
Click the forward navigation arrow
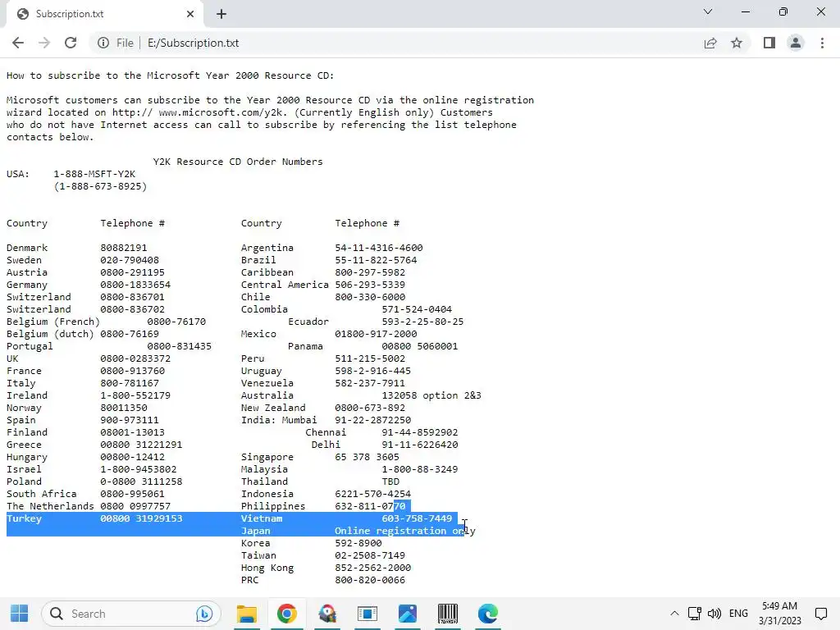point(44,43)
